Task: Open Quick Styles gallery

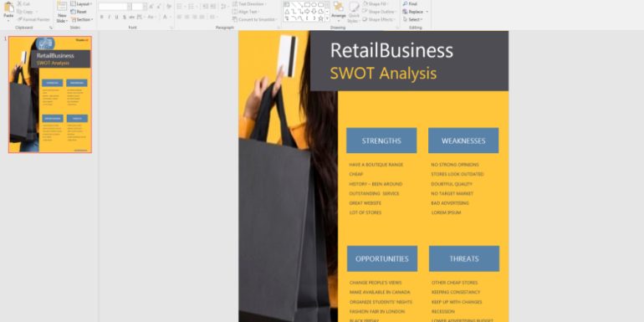Action: (x=354, y=13)
